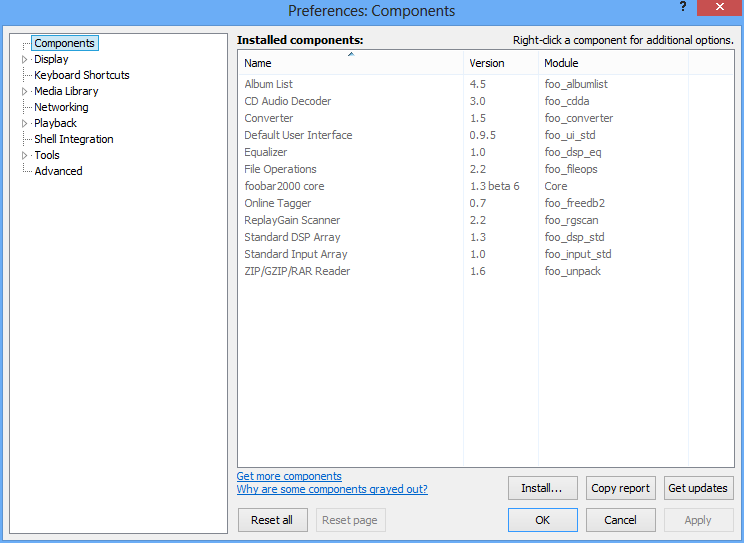Click the 1.3 beta 6 version cell

494,186
